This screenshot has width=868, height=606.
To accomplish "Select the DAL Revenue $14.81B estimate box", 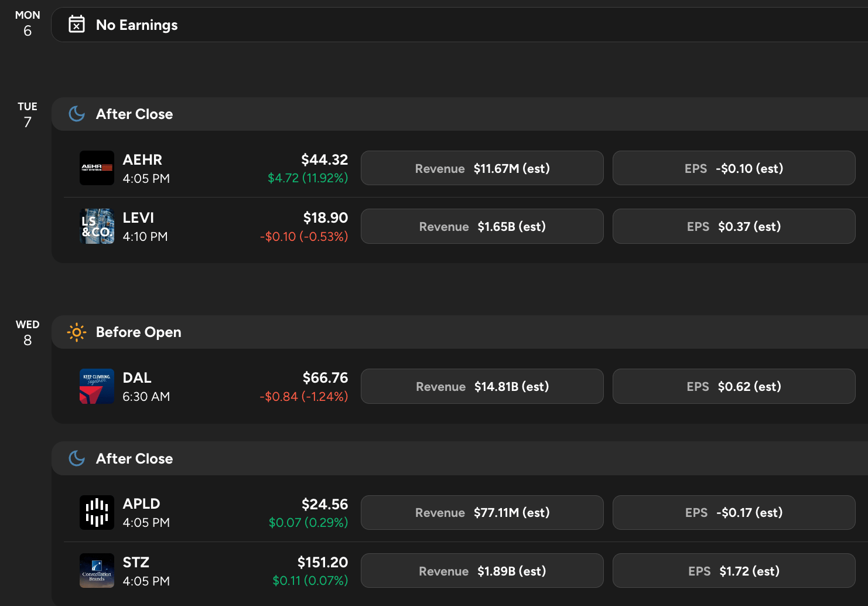I will point(482,386).
